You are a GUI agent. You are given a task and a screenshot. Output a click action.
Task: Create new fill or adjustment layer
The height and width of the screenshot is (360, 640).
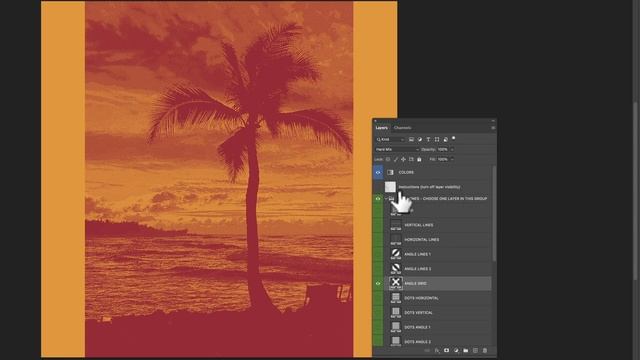click(456, 351)
